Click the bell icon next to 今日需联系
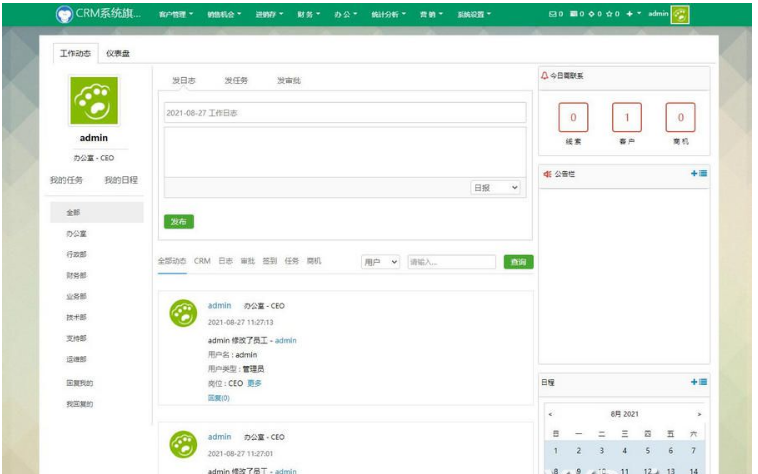This screenshot has width=758, height=474. click(x=544, y=76)
